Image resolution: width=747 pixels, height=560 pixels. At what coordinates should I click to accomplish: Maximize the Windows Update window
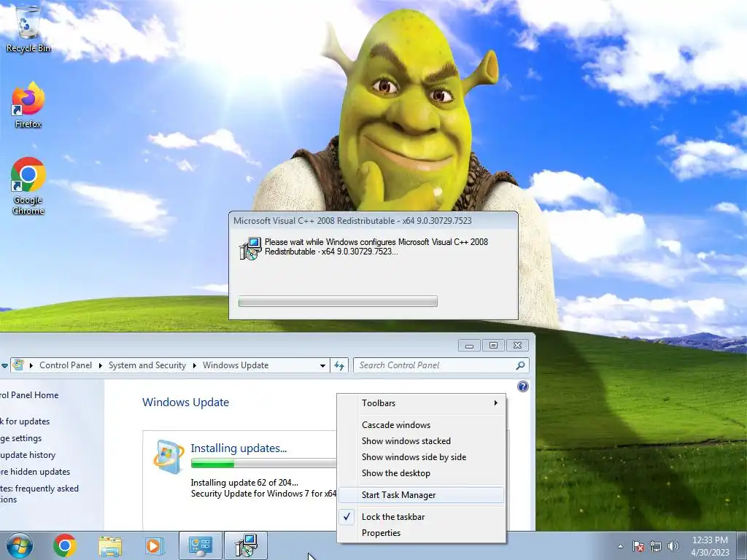click(493, 345)
